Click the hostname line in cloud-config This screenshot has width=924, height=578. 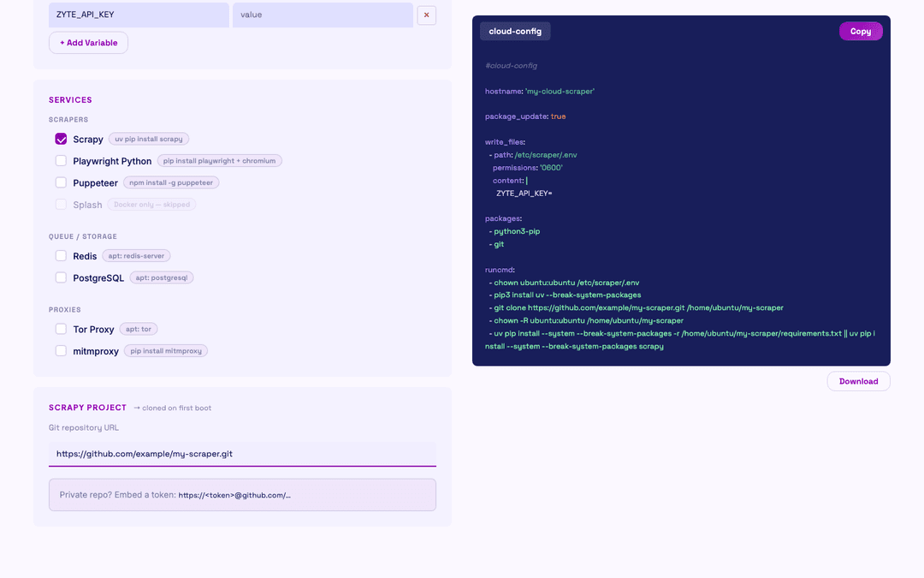[539, 92]
